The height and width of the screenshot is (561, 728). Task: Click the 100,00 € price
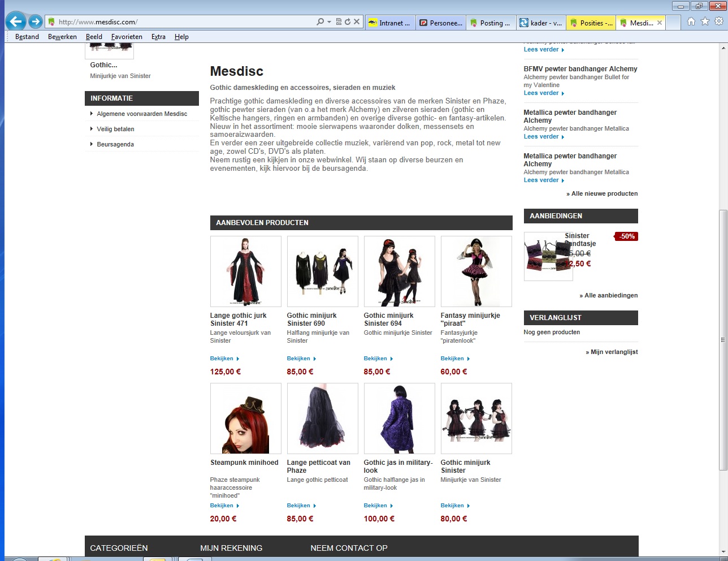point(379,519)
